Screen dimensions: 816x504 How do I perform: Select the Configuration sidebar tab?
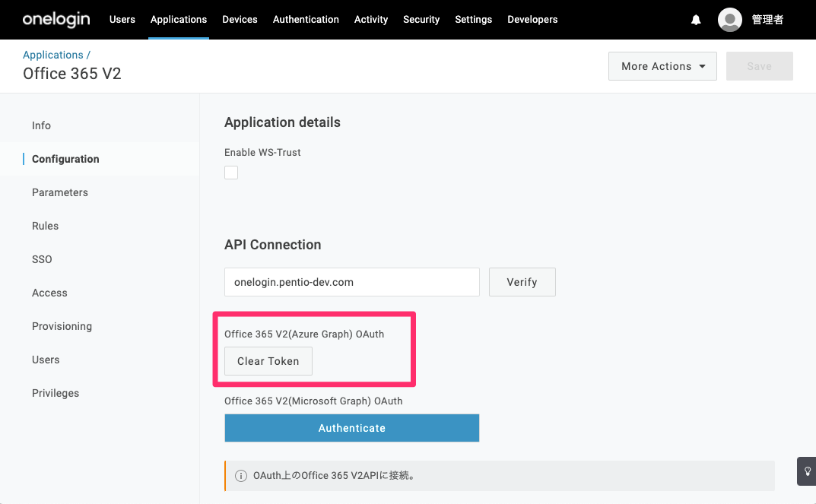(65, 159)
